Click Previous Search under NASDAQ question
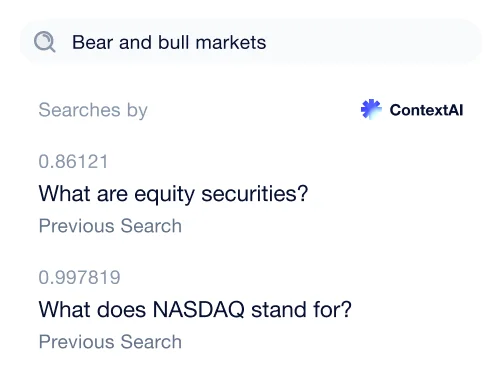This screenshot has width=502, height=392. [x=110, y=342]
